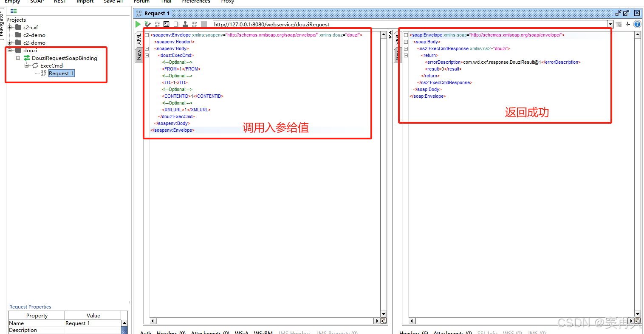Click the Description property row
The width and height of the screenshot is (644, 334).
[x=65, y=330]
